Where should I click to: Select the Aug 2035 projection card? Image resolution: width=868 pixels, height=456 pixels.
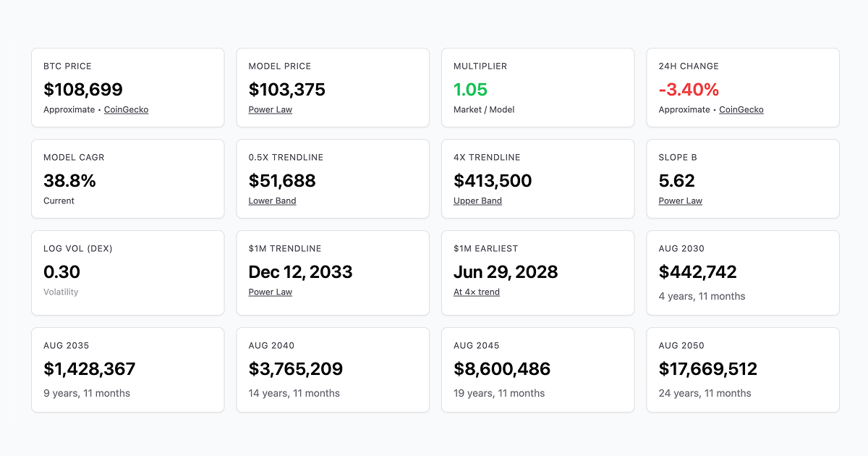(127, 370)
